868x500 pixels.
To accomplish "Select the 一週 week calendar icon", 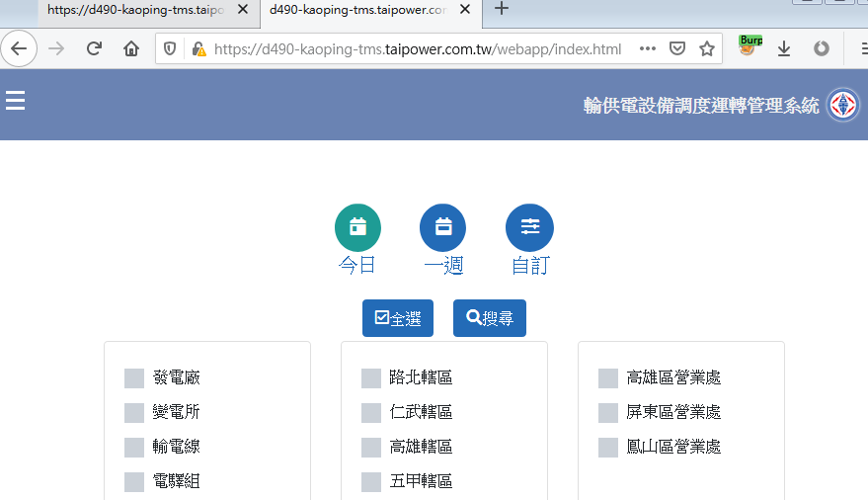I will pos(442,227).
